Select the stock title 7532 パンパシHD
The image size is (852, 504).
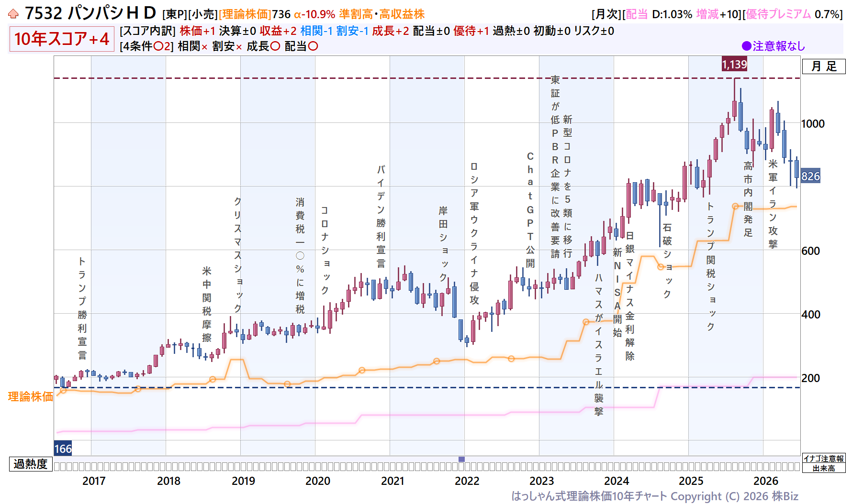(90, 13)
